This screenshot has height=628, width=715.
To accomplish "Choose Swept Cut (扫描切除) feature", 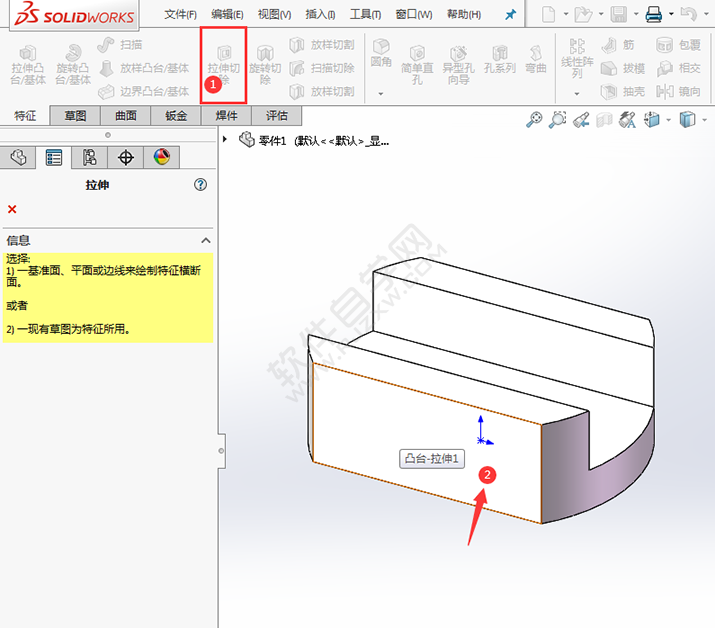I will [x=322, y=68].
